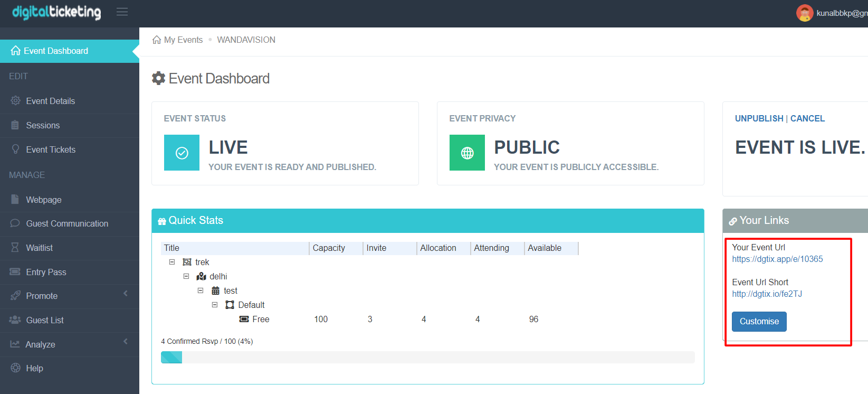Click the Allocation column header
Image resolution: width=868 pixels, height=394 pixels.
point(444,248)
